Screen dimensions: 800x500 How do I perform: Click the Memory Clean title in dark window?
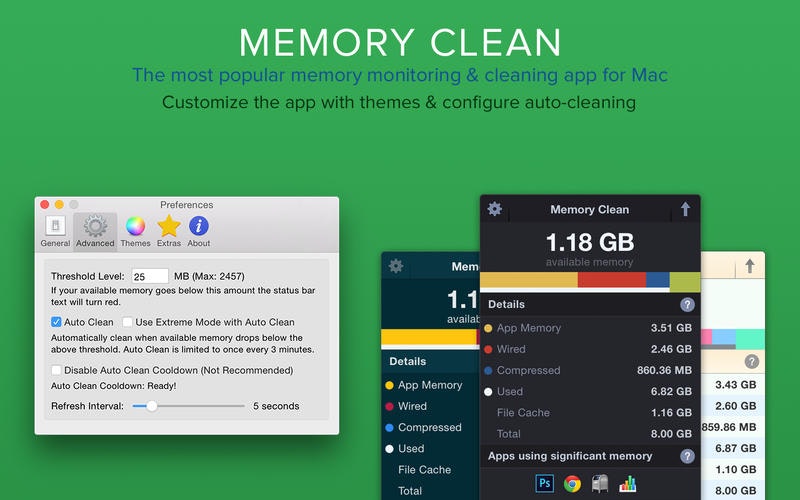click(589, 209)
